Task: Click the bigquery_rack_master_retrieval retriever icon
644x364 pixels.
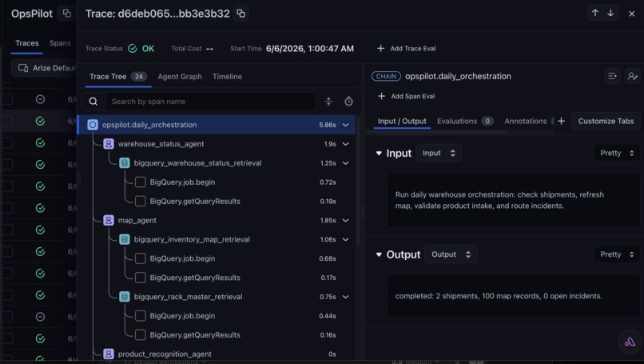Action: click(x=125, y=297)
